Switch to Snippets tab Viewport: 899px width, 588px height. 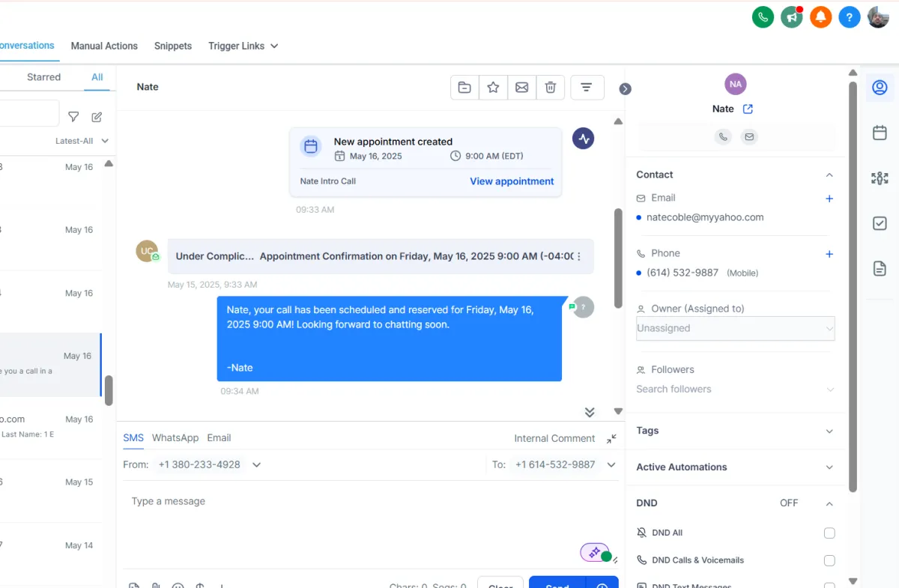173,46
